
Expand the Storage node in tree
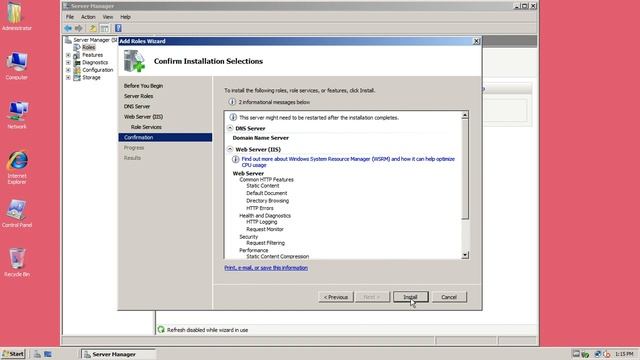coord(68,77)
